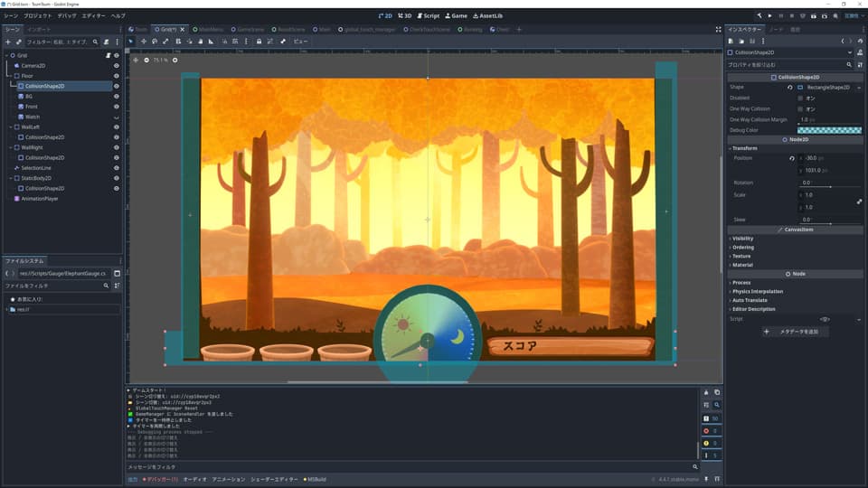
Task: Toggle visibility of BG node
Action: tap(117, 97)
